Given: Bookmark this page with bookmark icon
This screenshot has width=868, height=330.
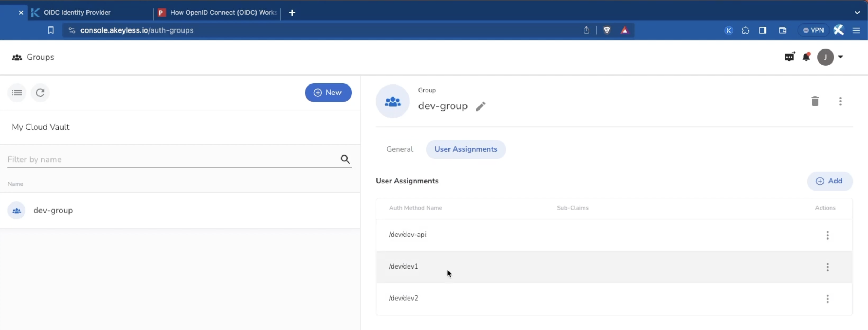Looking at the screenshot, I should point(51,30).
